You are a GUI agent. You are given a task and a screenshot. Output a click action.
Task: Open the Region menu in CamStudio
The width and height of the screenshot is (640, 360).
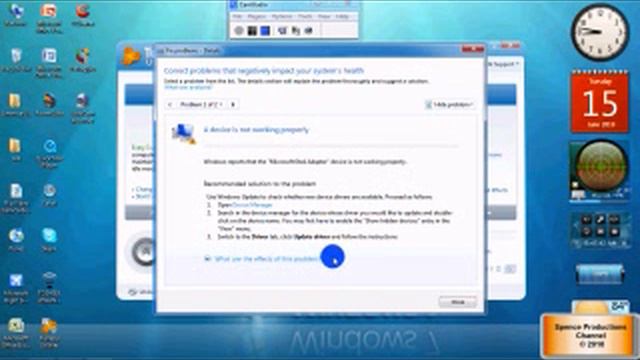257,17
